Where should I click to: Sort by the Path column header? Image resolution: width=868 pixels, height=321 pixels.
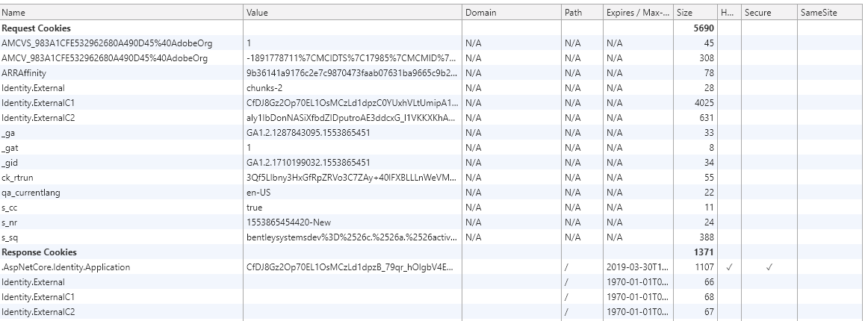coord(583,12)
